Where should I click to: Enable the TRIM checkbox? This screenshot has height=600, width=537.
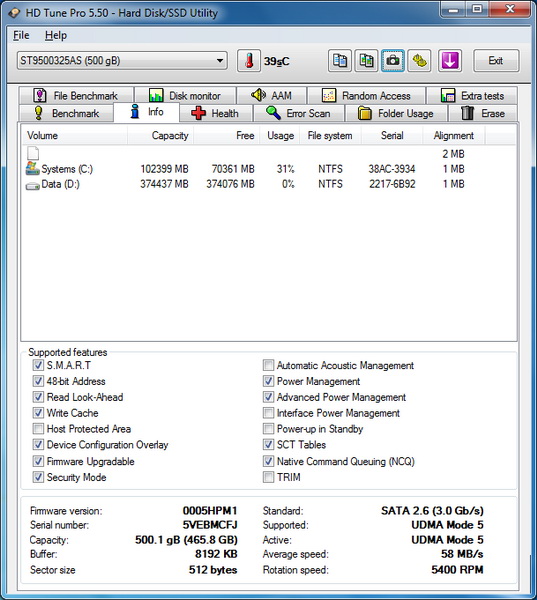click(x=268, y=477)
